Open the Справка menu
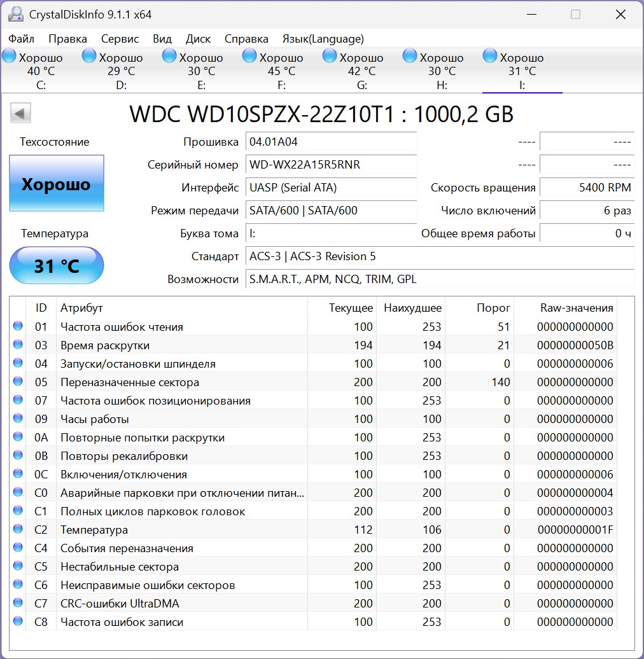The height and width of the screenshot is (659, 644). [x=246, y=39]
